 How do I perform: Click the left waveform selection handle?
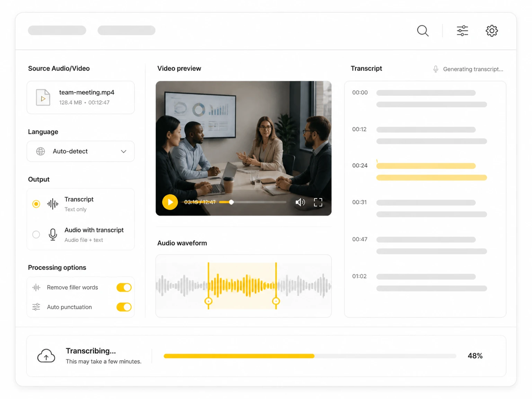click(208, 301)
